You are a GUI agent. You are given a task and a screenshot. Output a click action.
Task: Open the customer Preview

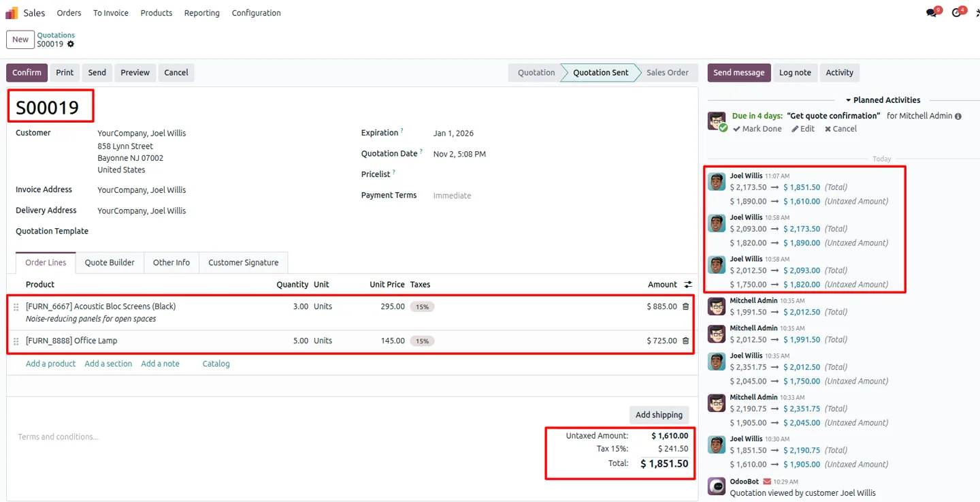click(135, 73)
